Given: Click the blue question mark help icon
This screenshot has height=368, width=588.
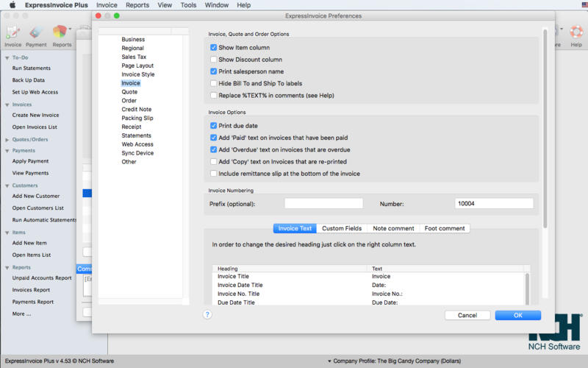Looking at the screenshot, I should pyautogui.click(x=207, y=314).
